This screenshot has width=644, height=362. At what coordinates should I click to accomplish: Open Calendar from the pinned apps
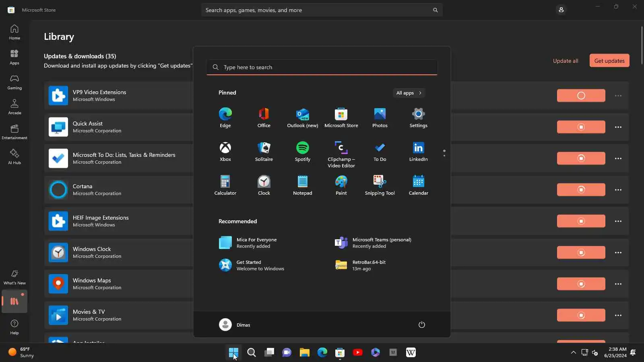(419, 185)
